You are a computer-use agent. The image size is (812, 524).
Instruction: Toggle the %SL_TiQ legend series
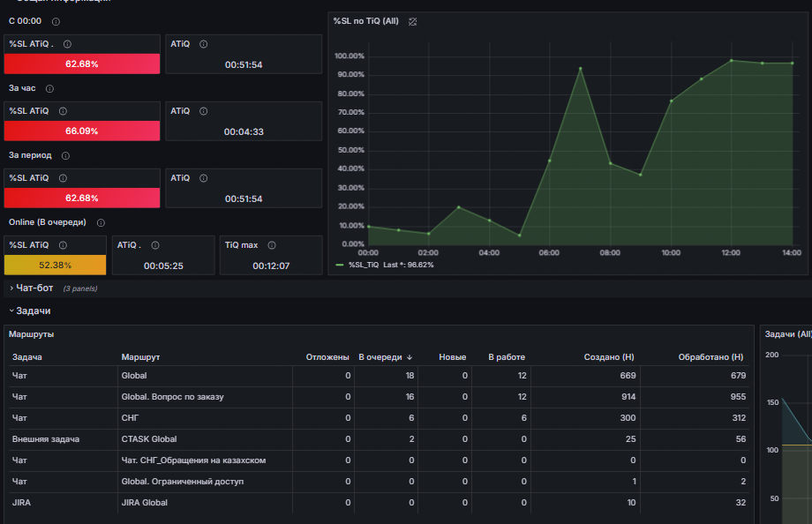(365, 265)
